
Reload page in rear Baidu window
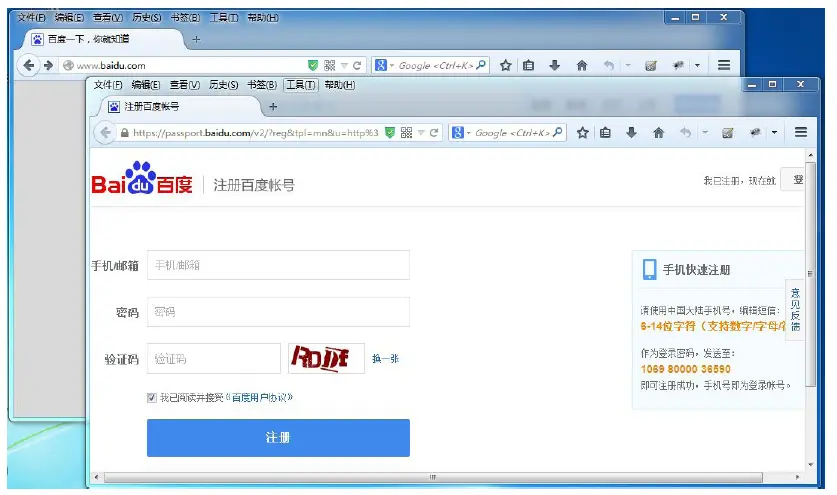pos(357,65)
